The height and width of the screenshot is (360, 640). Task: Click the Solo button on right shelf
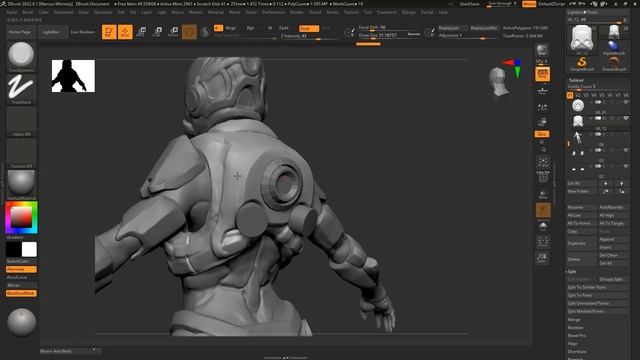[x=543, y=227]
